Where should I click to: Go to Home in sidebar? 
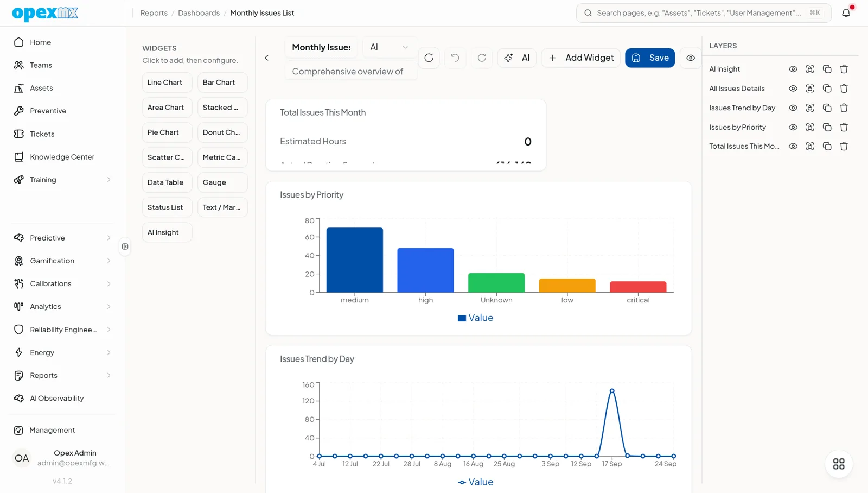click(62, 42)
